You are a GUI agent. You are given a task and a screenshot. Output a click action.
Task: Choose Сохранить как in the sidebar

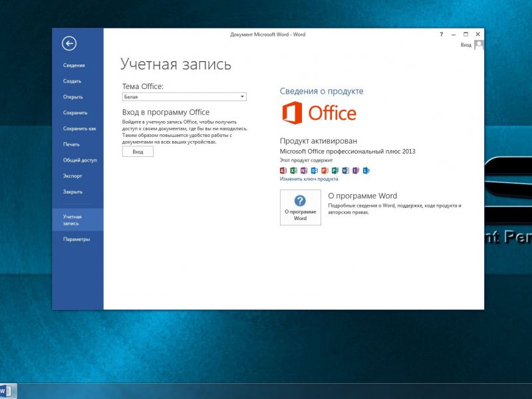pyautogui.click(x=80, y=128)
